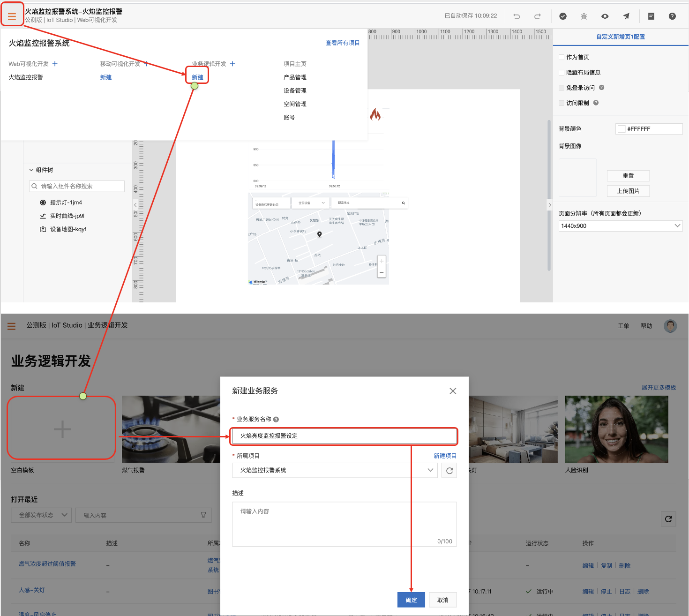Open the 1440x900 resolution dropdown

coord(621,226)
